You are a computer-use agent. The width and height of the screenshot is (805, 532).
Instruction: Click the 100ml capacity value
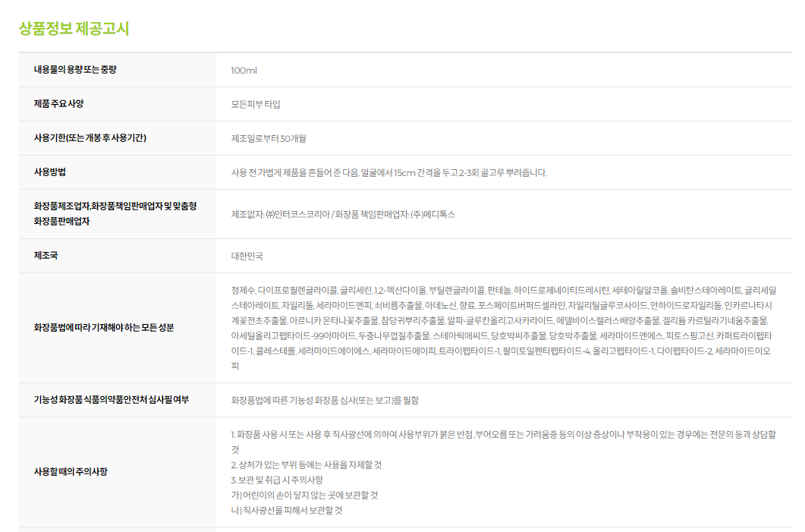[x=244, y=71]
